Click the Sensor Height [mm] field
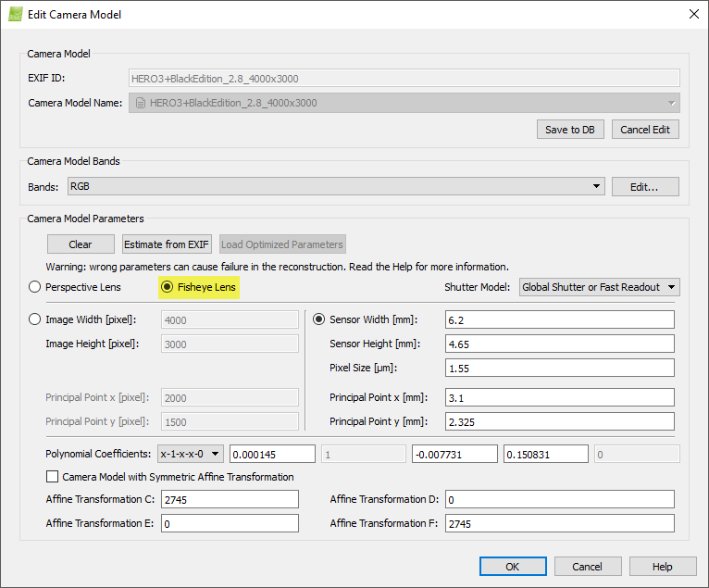 [558, 344]
